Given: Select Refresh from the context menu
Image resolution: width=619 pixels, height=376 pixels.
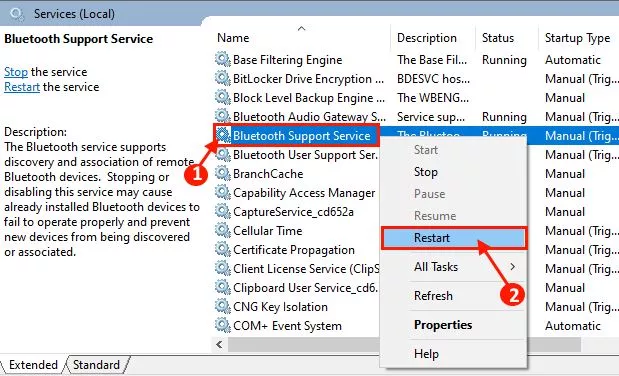Looking at the screenshot, I should pyautogui.click(x=433, y=295).
